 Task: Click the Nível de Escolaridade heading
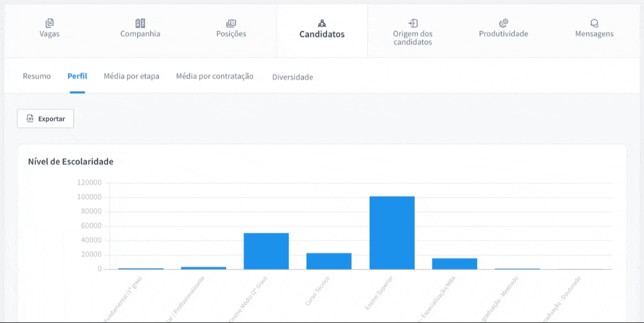pyautogui.click(x=71, y=161)
